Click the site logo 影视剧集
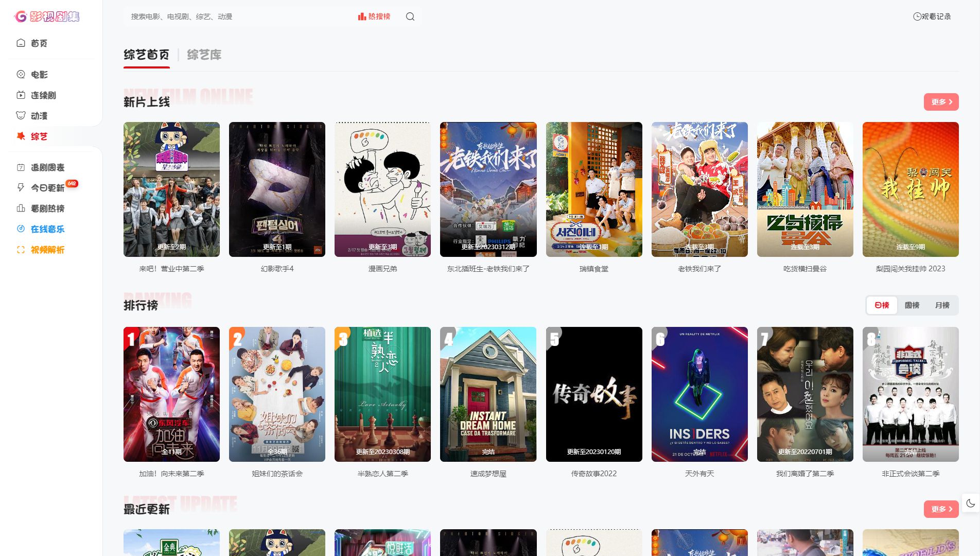980x556 pixels. point(47,16)
